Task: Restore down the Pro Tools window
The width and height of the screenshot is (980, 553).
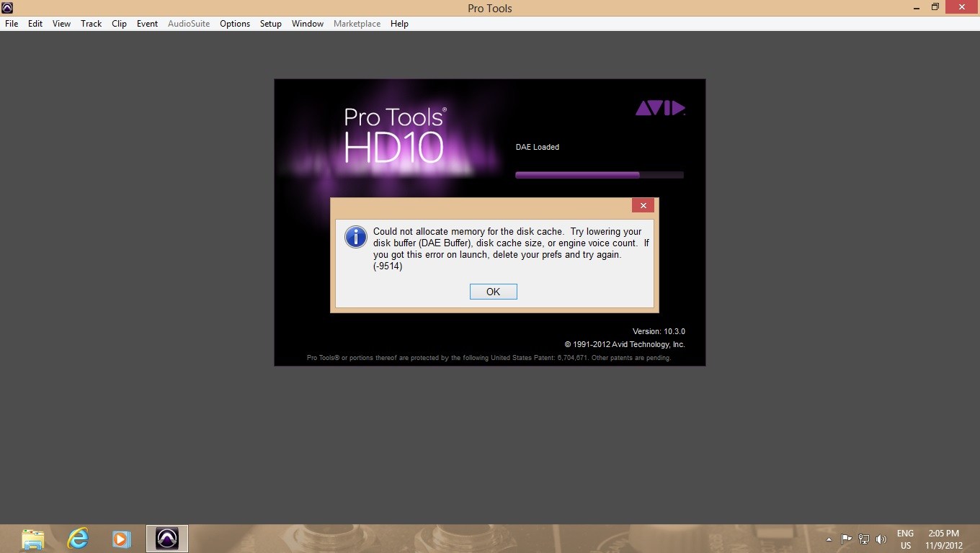Action: click(935, 7)
